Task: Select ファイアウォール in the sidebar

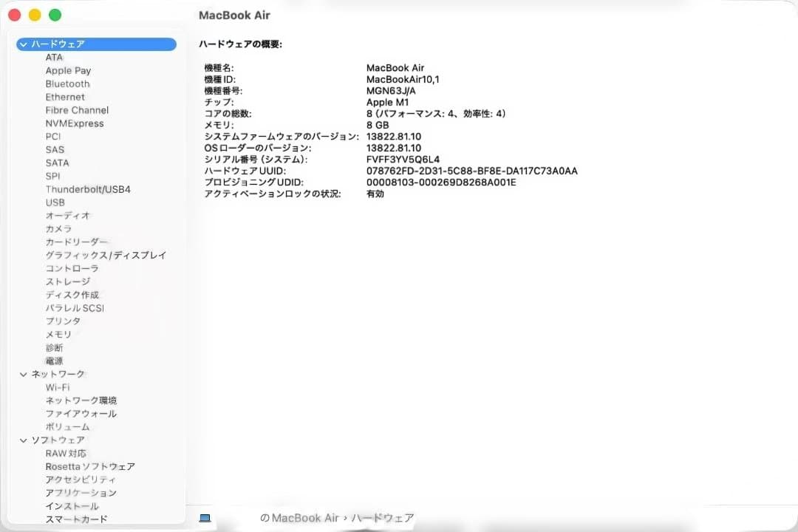Action: pyautogui.click(x=81, y=414)
